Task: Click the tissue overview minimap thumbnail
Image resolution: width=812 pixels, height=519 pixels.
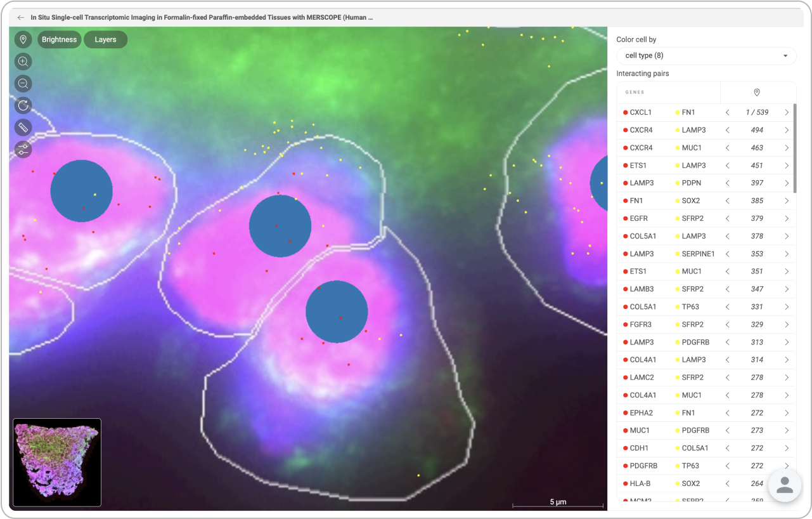Action: pos(57,462)
